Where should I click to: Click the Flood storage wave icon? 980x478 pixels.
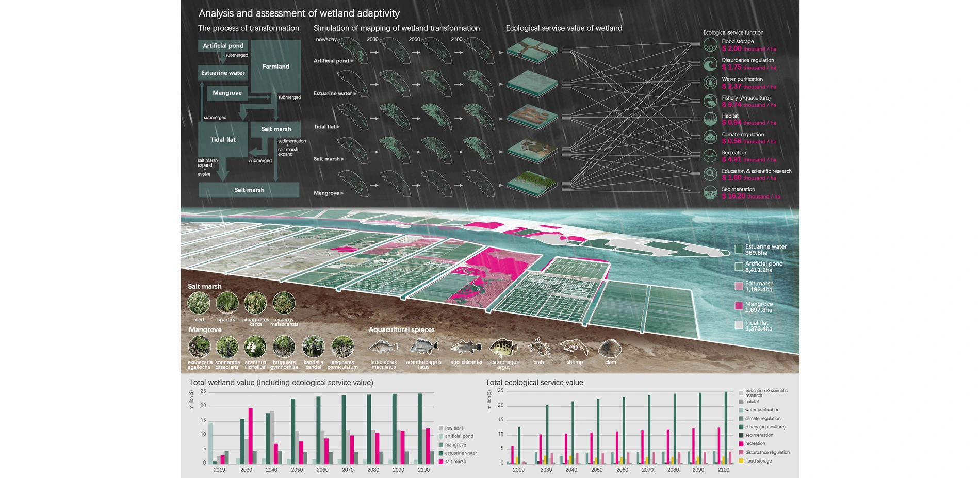coord(710,45)
